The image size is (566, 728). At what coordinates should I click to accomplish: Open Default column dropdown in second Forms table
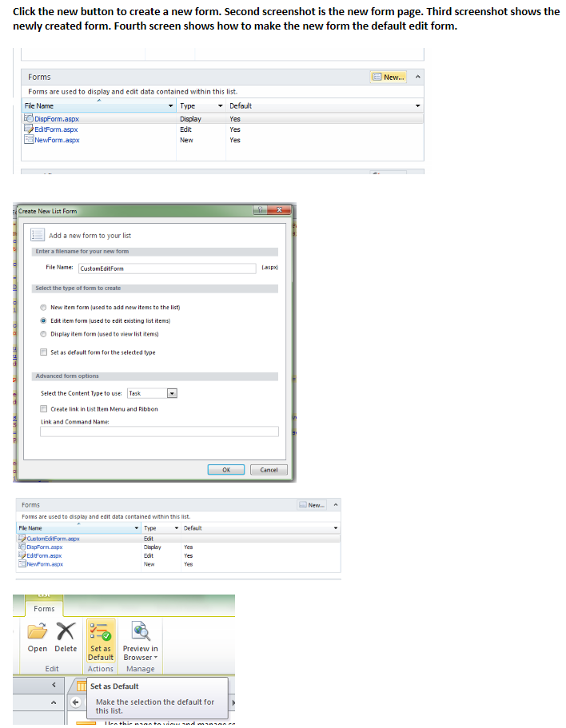click(335, 528)
